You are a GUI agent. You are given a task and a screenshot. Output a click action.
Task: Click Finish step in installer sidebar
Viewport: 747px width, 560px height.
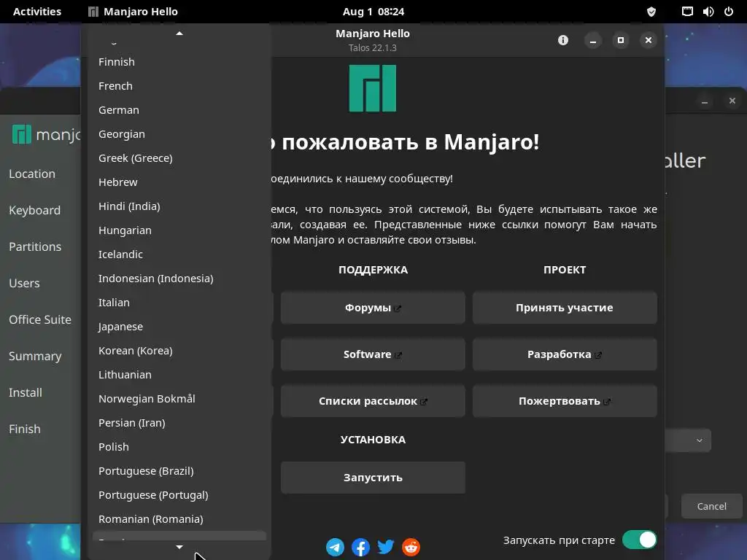pyautogui.click(x=25, y=429)
